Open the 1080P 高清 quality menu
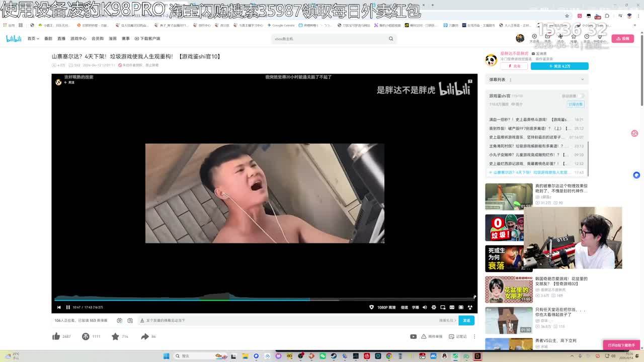The image size is (644, 362). pos(386,307)
